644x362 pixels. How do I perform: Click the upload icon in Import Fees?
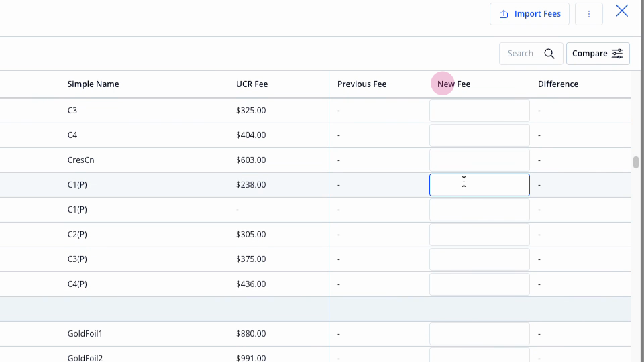[x=504, y=14]
